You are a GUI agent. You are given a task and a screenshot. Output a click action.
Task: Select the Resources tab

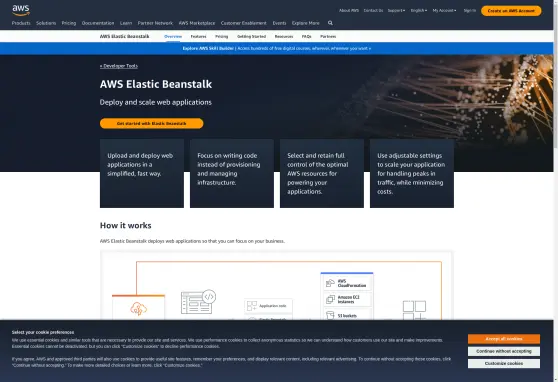[284, 36]
